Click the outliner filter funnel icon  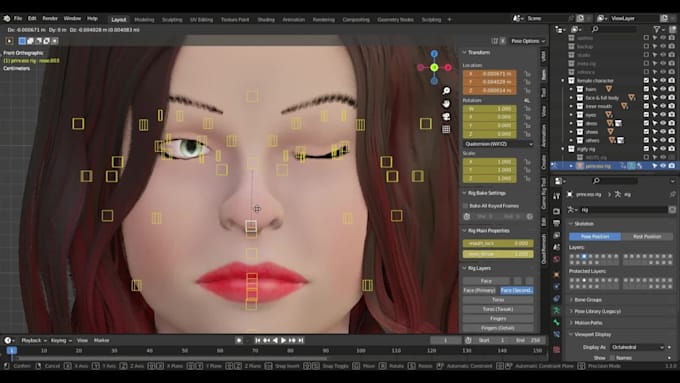click(x=657, y=29)
